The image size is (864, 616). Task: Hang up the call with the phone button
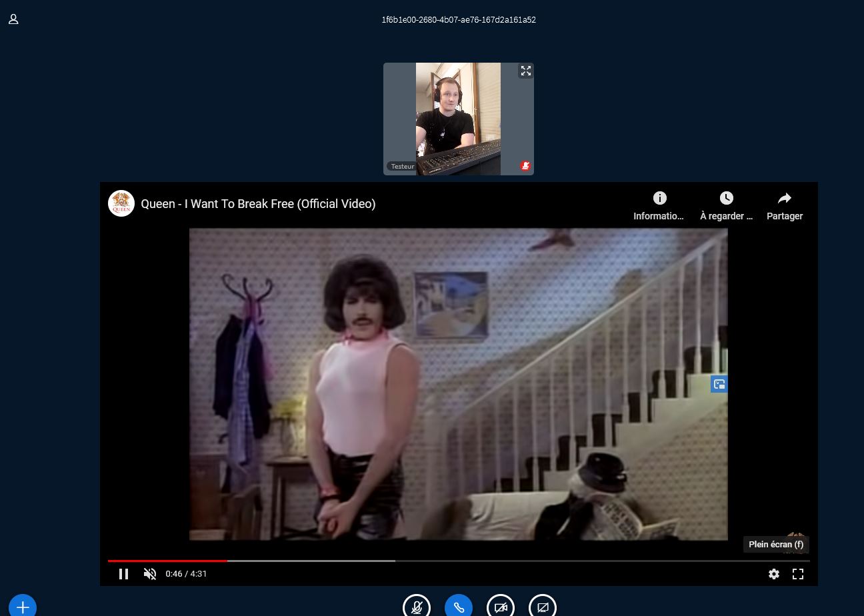pos(459,606)
